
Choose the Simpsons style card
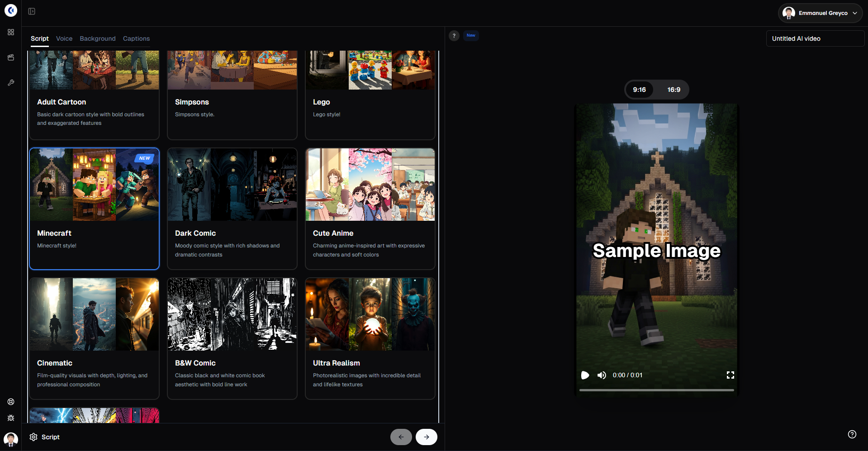click(232, 95)
